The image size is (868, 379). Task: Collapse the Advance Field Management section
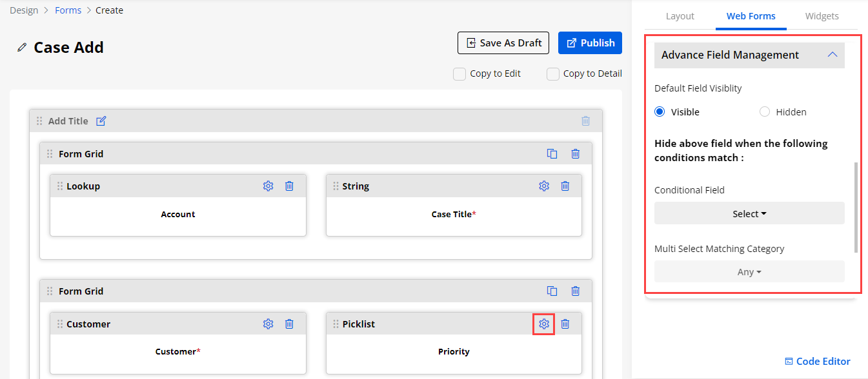click(x=832, y=55)
